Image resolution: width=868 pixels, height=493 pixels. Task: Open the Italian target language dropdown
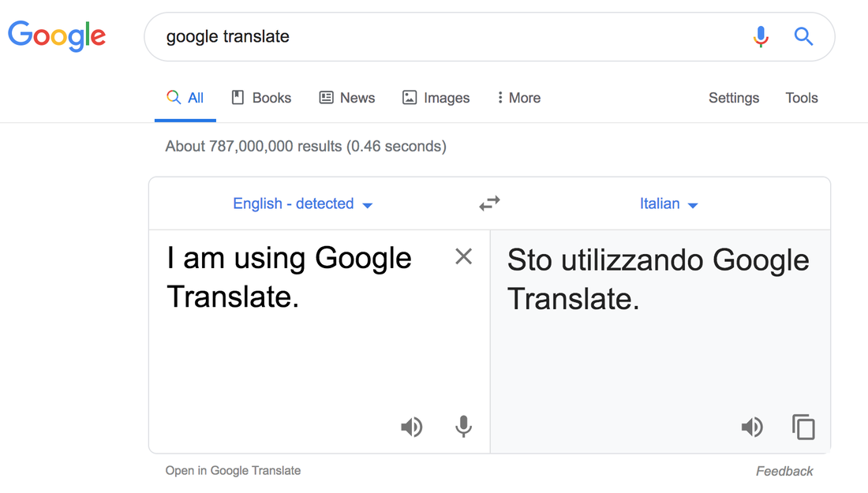point(668,204)
